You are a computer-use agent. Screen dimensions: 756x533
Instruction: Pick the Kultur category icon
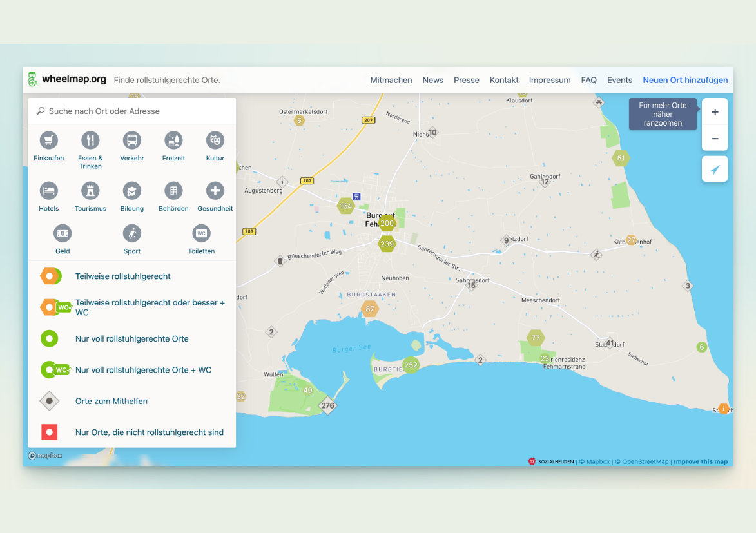click(215, 141)
